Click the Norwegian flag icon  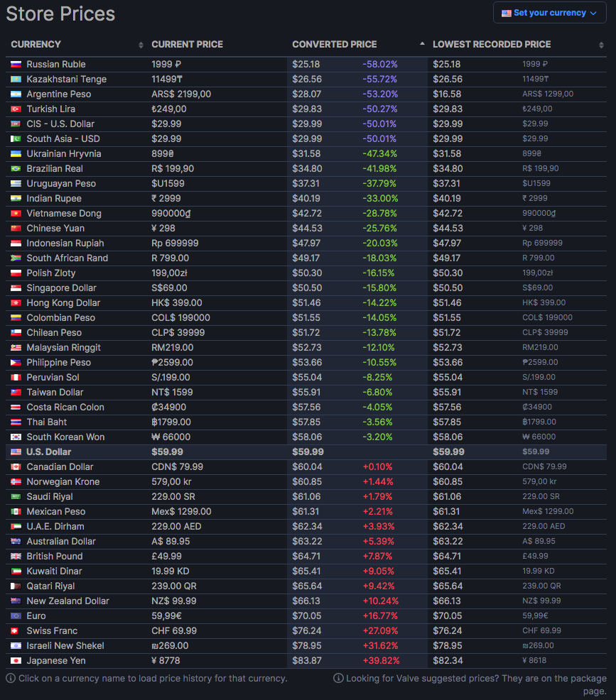tap(16, 482)
